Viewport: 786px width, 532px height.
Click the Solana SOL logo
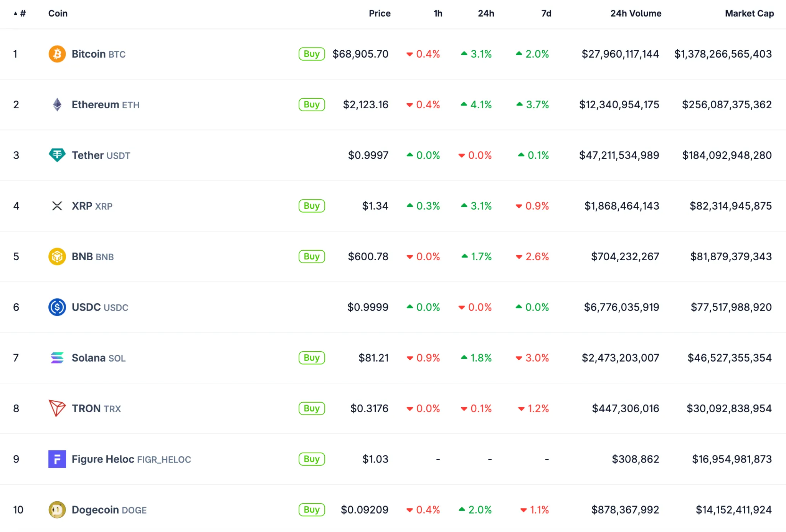click(x=57, y=358)
